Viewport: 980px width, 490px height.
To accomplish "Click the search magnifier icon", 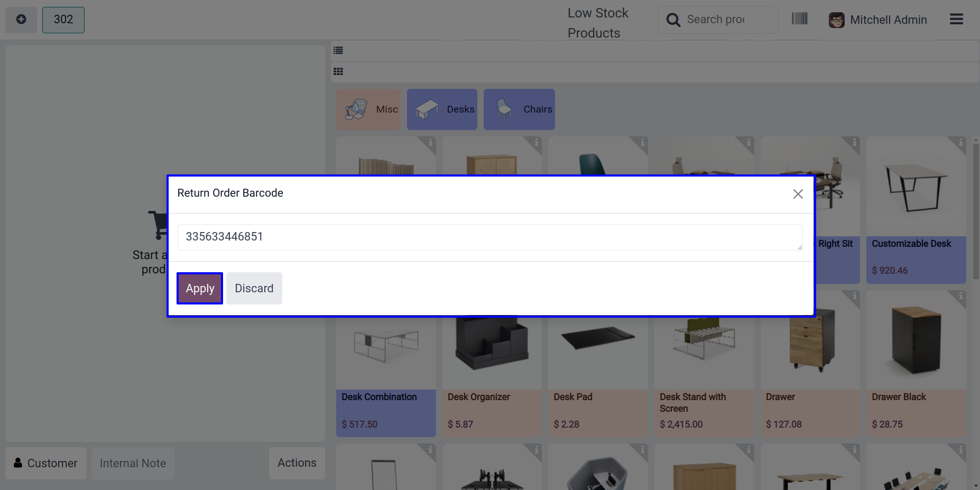I will pyautogui.click(x=673, y=20).
